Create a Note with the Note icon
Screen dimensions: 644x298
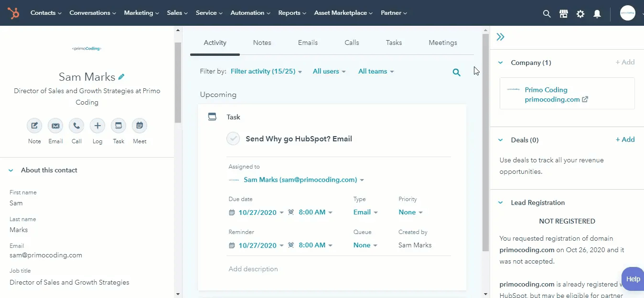point(34,126)
